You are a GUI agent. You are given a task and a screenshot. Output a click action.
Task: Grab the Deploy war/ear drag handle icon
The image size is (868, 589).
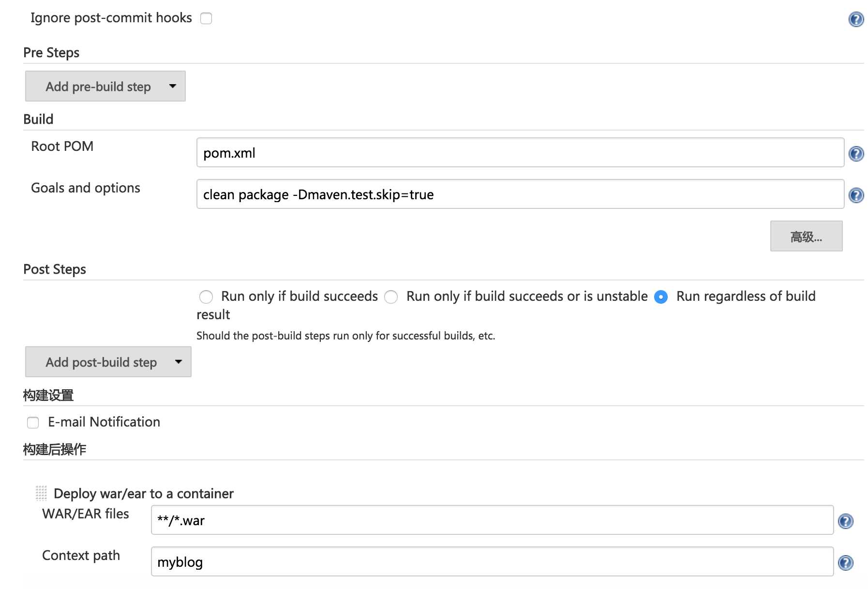click(x=41, y=493)
